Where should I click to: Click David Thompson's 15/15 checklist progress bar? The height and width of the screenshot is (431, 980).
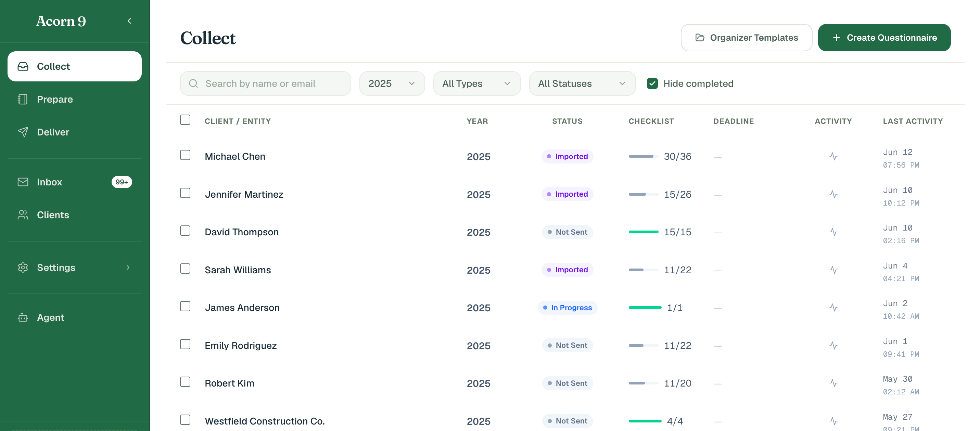click(x=643, y=232)
